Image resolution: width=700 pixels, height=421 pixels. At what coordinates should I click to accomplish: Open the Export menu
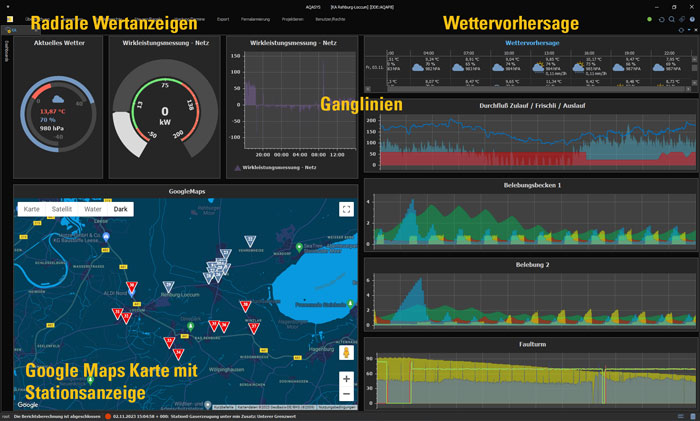[x=223, y=19]
